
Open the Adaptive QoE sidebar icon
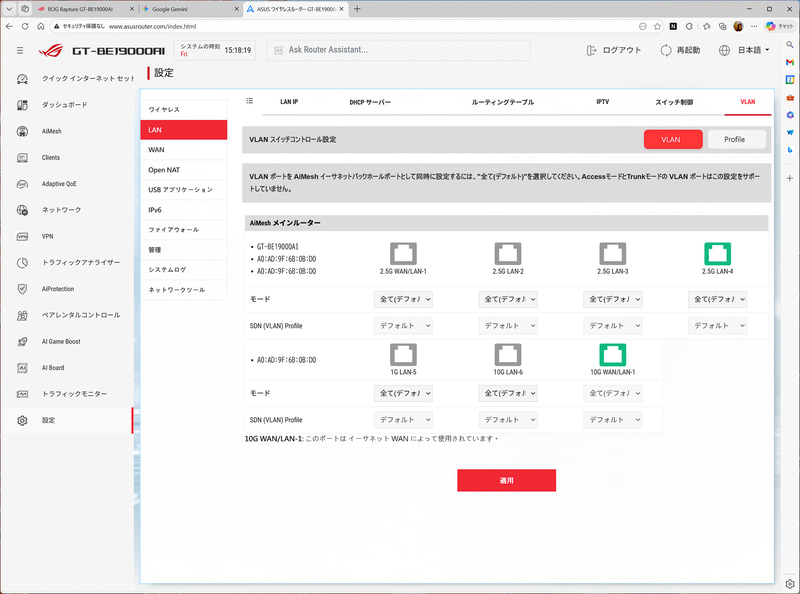pyautogui.click(x=22, y=184)
